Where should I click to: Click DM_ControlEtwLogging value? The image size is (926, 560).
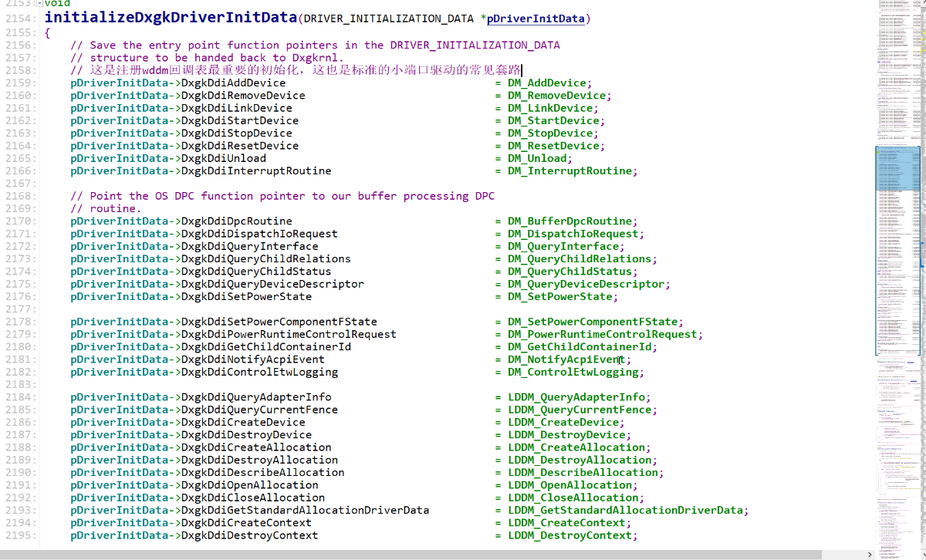573,372
